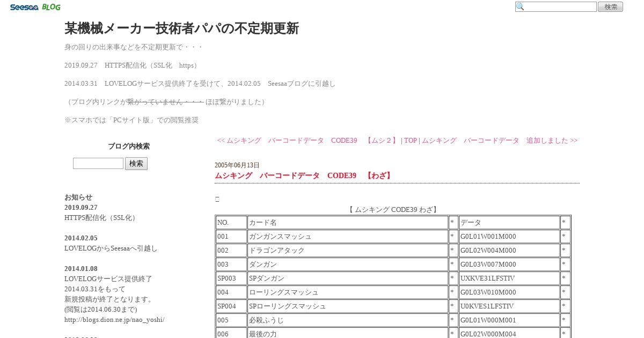Select the ローリングスマッシュ row numbered 004
Image resolution: width=644 pixels, height=338 pixels.
[393, 292]
